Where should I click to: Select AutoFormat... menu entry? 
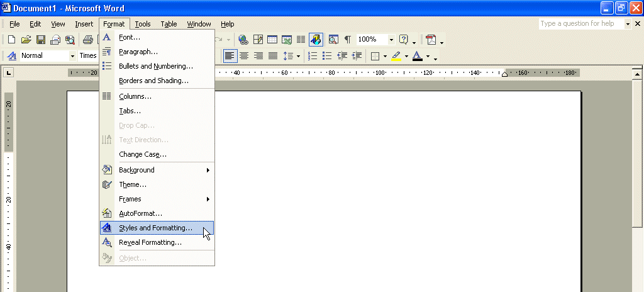157,213
